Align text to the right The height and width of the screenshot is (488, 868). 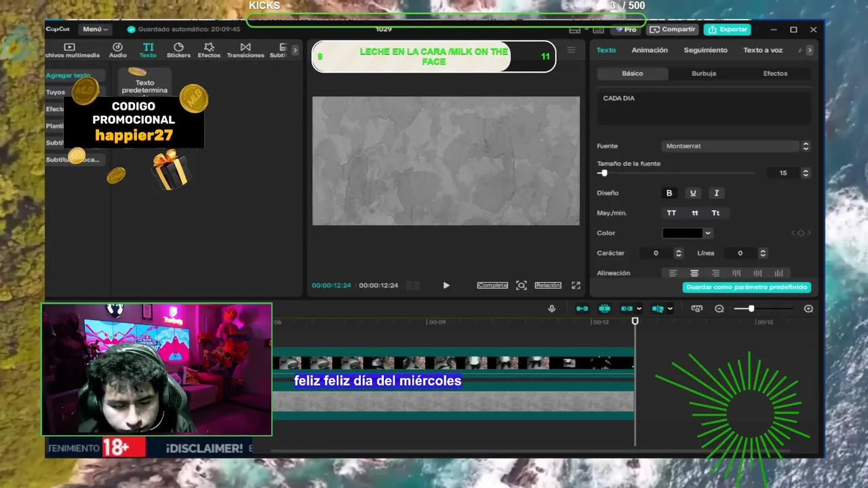coord(715,273)
